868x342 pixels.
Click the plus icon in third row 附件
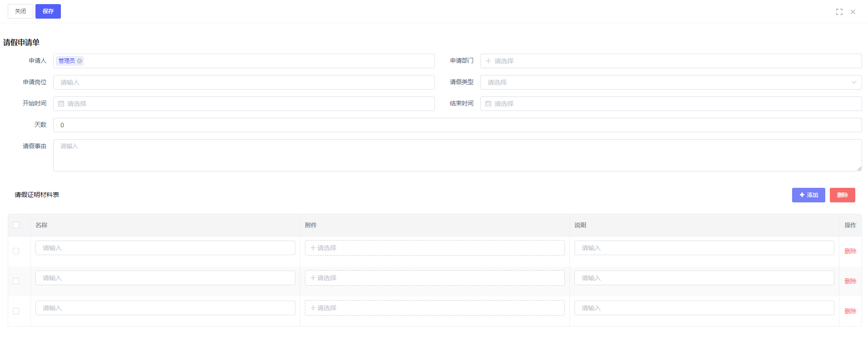pyautogui.click(x=313, y=308)
